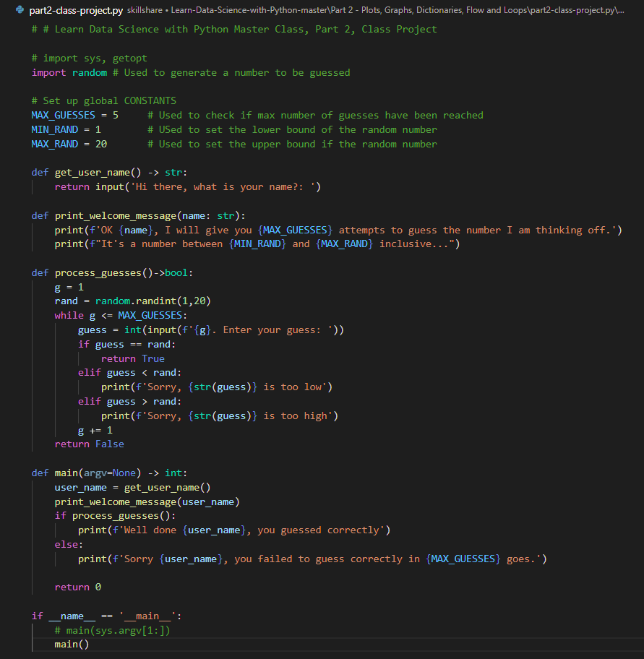The width and height of the screenshot is (644, 659).
Task: Click the "if __name__ == '__main__':" line
Action: pyautogui.click(x=106, y=616)
